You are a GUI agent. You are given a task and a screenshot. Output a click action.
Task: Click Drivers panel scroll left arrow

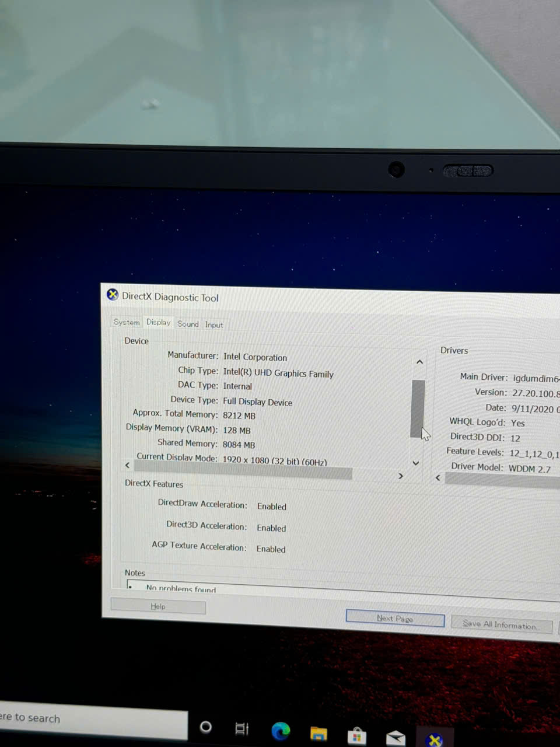[x=438, y=477]
